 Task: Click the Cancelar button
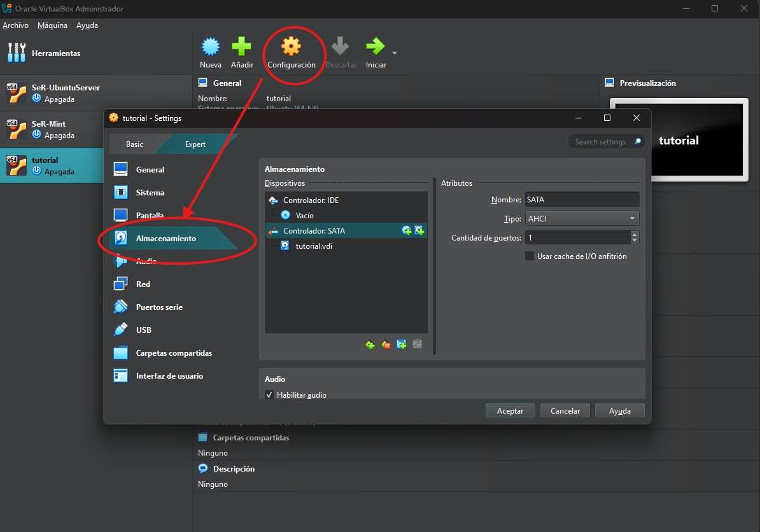click(x=565, y=411)
